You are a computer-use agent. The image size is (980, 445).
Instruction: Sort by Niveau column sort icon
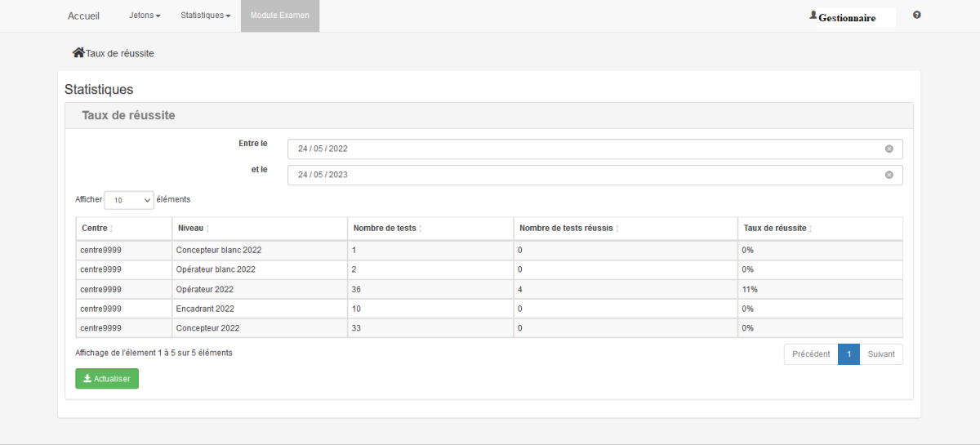pyautogui.click(x=207, y=229)
